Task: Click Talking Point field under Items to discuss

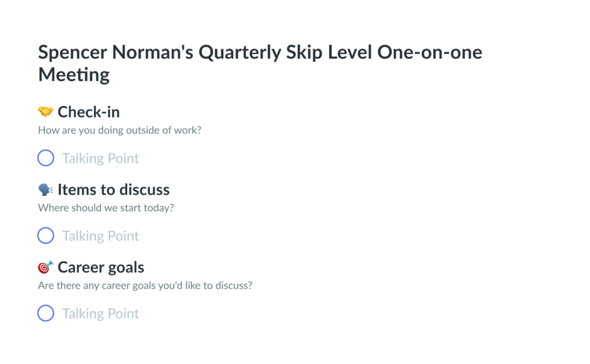Action: (x=100, y=236)
